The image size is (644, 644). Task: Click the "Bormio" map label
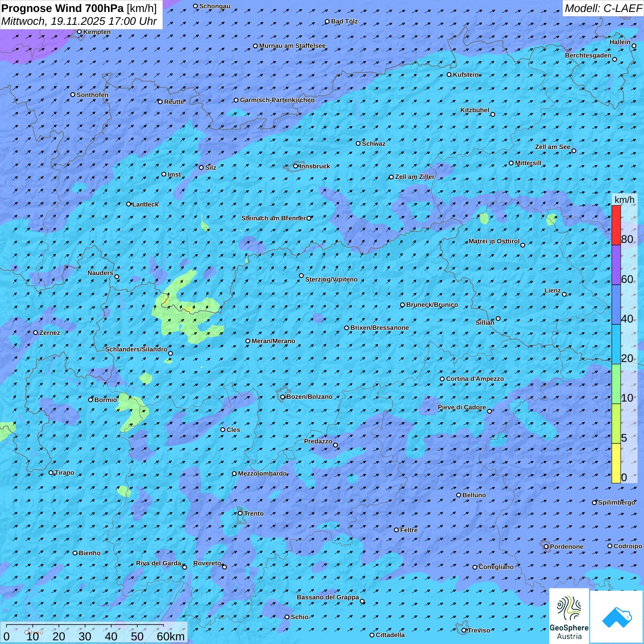pyautogui.click(x=106, y=400)
